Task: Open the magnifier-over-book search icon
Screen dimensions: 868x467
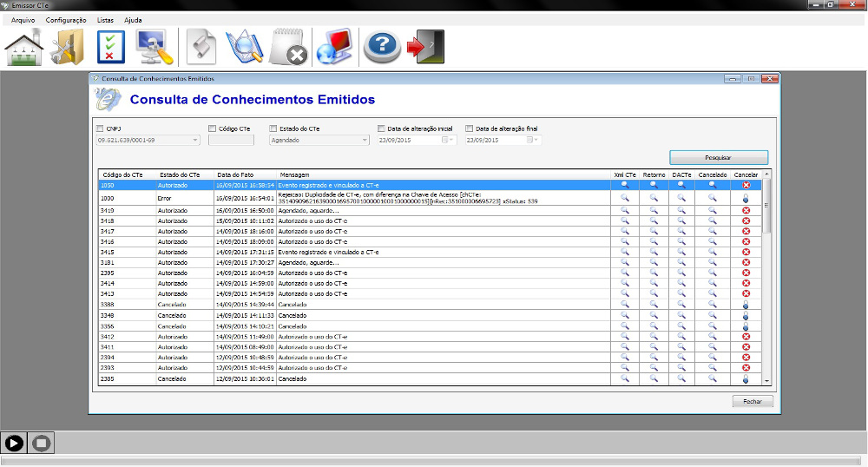Action: [243, 48]
